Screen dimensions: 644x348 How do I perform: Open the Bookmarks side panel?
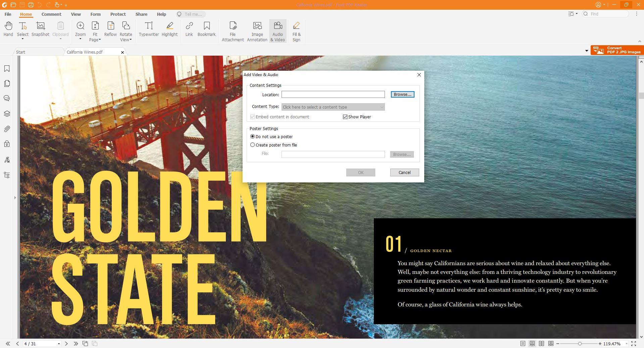(7, 69)
